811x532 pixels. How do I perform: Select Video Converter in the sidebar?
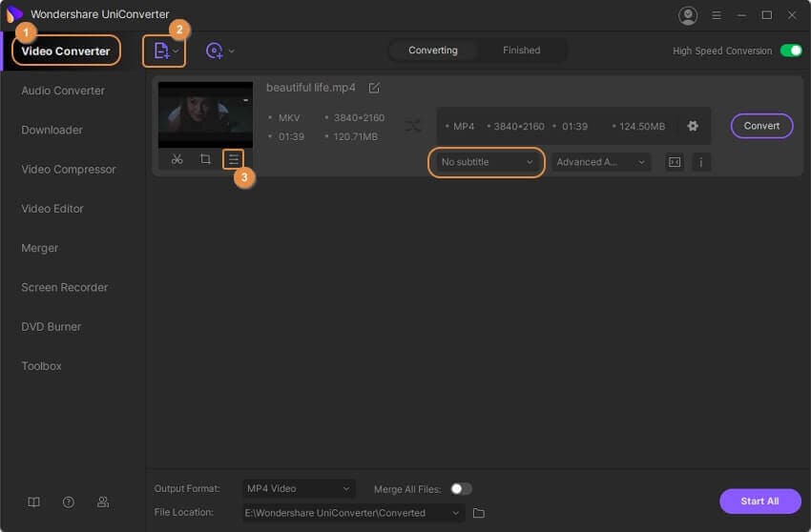click(x=66, y=51)
